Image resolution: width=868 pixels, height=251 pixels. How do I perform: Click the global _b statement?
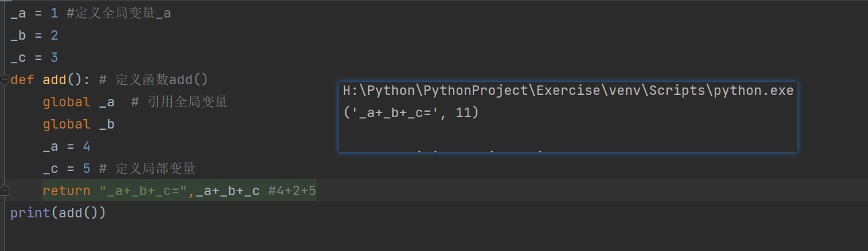coord(79,124)
